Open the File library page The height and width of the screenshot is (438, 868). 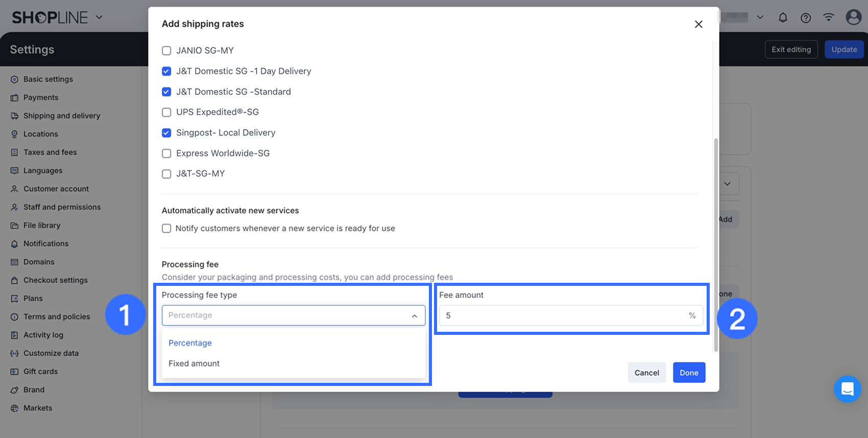click(x=42, y=226)
